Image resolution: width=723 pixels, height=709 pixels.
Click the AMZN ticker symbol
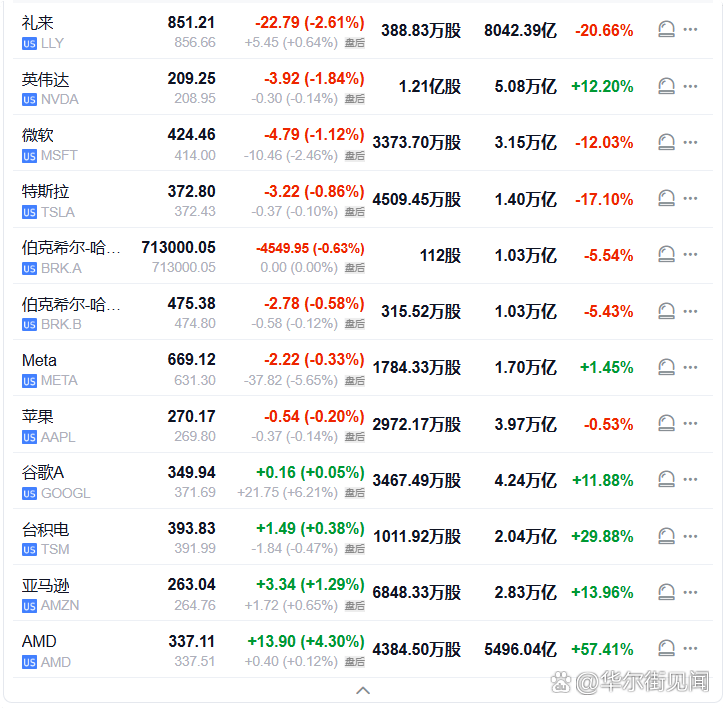60,605
